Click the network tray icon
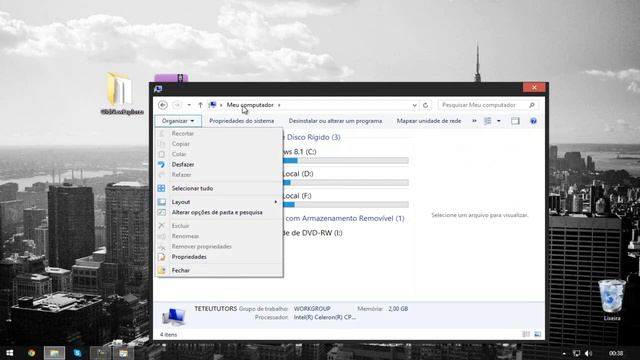The image size is (640, 360). (576, 353)
